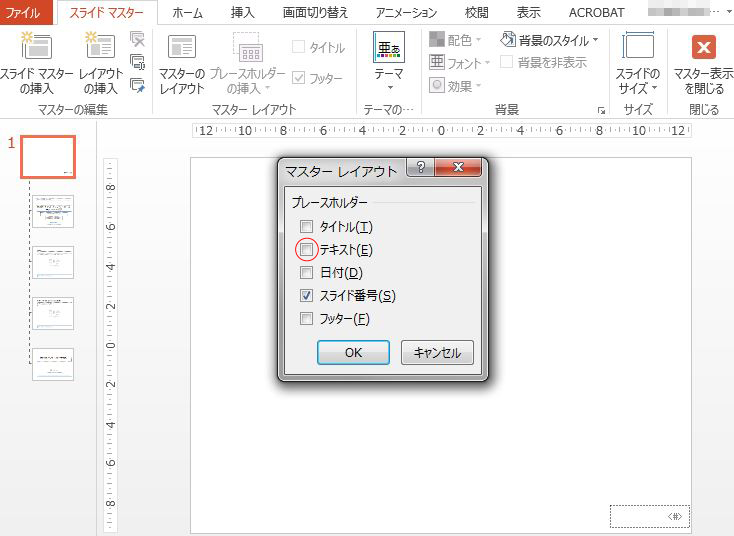Click the Delete slide icon in Edit Master group
Viewport: 734px width, 536px height.
click(138, 39)
